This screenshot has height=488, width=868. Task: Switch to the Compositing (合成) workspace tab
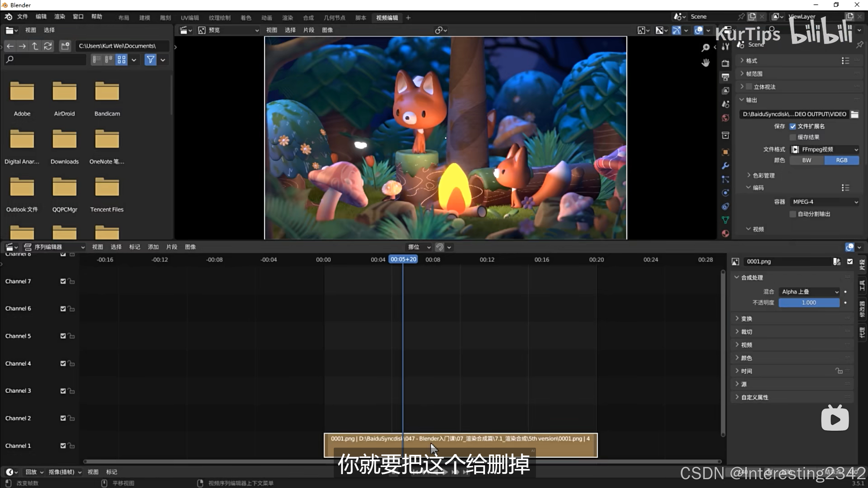click(308, 18)
